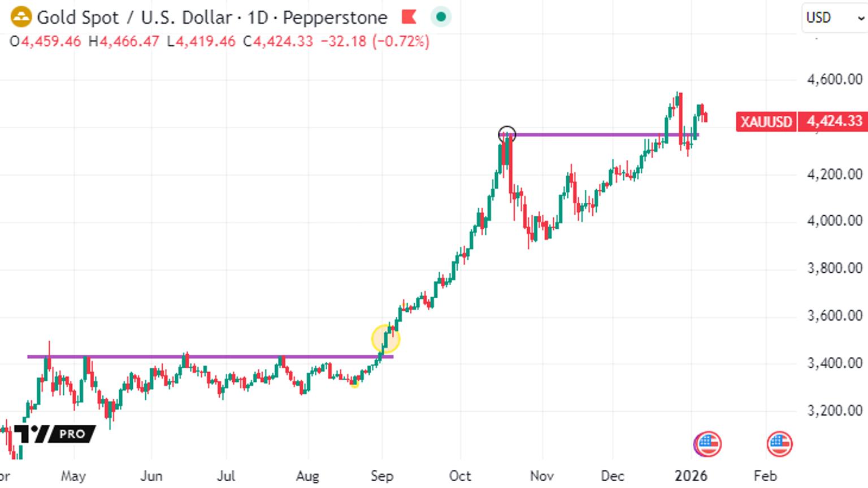Click the small yellow dot near late August
This screenshot has height=488, width=868.
pyautogui.click(x=354, y=384)
